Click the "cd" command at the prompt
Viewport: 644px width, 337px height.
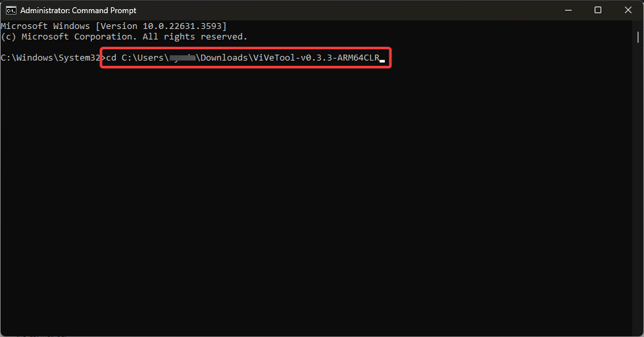click(x=111, y=58)
